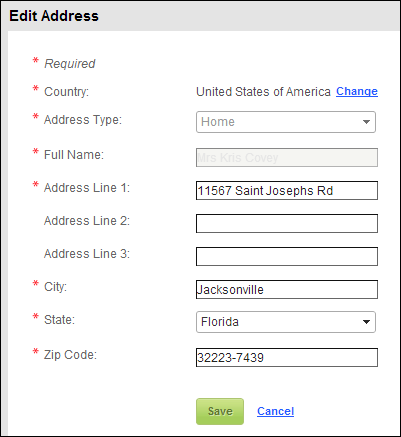Click the 'Country:' label text
Screen dimensions: 401x437
click(67, 92)
